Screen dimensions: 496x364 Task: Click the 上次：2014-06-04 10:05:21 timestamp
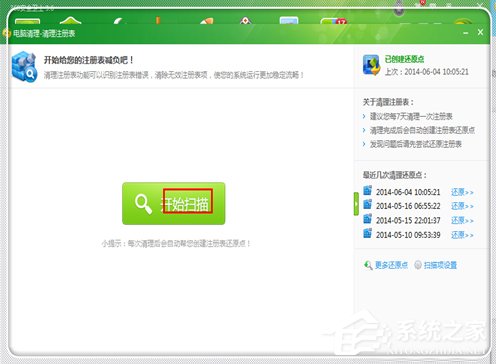pos(427,72)
